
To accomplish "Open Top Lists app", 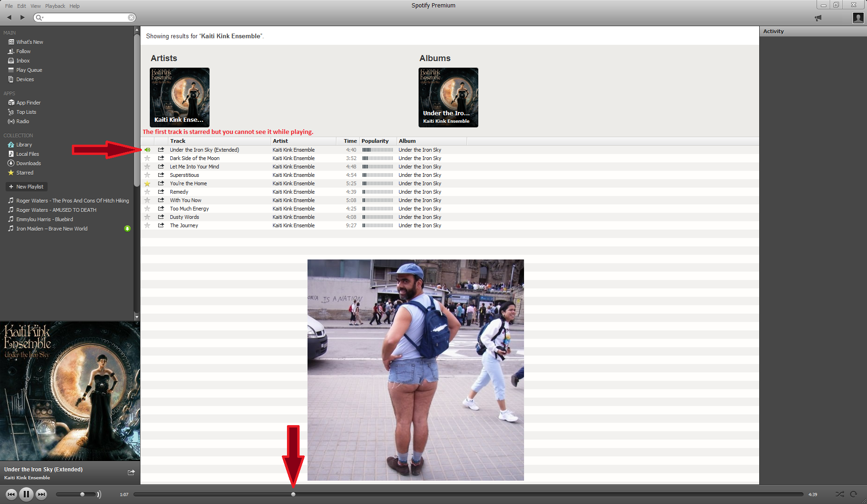I will [x=26, y=112].
